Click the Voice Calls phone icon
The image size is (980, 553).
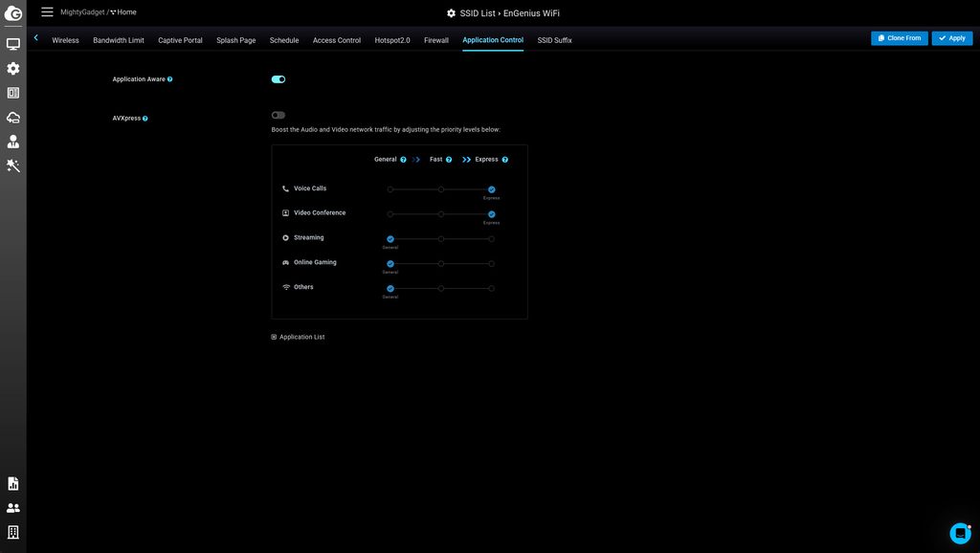(x=285, y=188)
